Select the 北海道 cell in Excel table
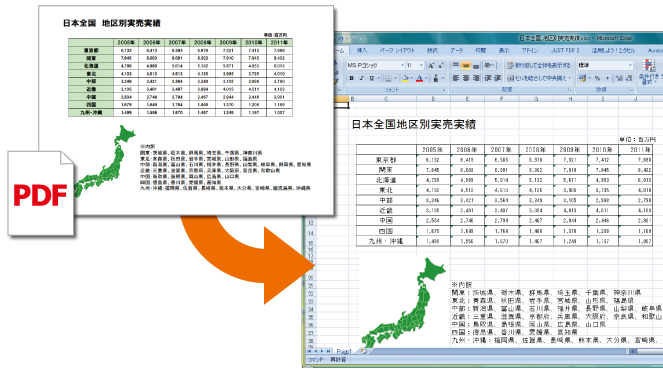The width and height of the screenshot is (663, 373). [x=386, y=180]
